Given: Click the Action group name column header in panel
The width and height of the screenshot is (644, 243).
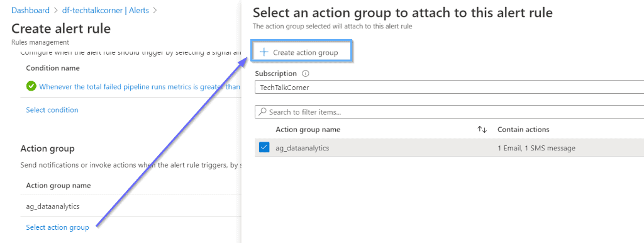Looking at the screenshot, I should coord(308,130).
